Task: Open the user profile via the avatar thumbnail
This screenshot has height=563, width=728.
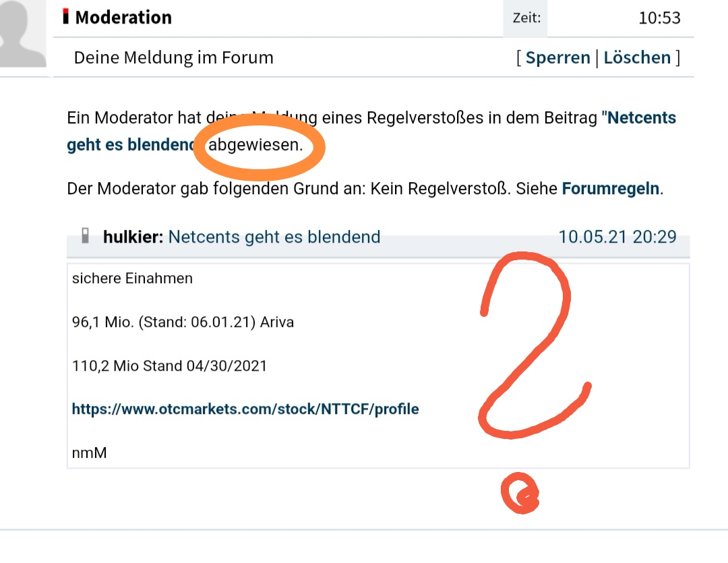Action: click(22, 34)
